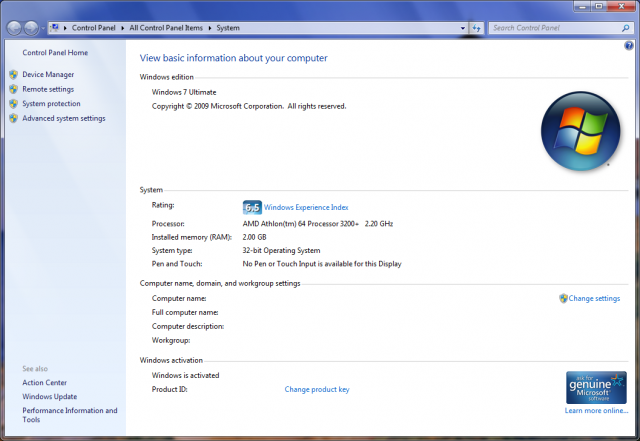
Task: Open Windows Update link
Action: (50, 396)
